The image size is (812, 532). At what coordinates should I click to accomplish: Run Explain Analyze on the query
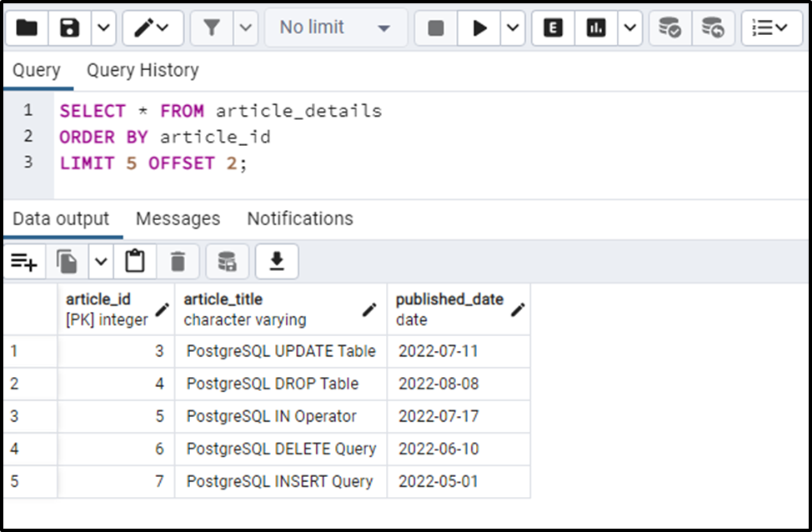(x=595, y=28)
